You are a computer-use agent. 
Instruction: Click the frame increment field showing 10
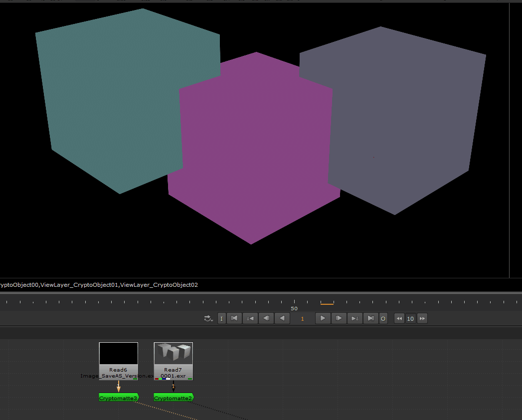(x=410, y=319)
